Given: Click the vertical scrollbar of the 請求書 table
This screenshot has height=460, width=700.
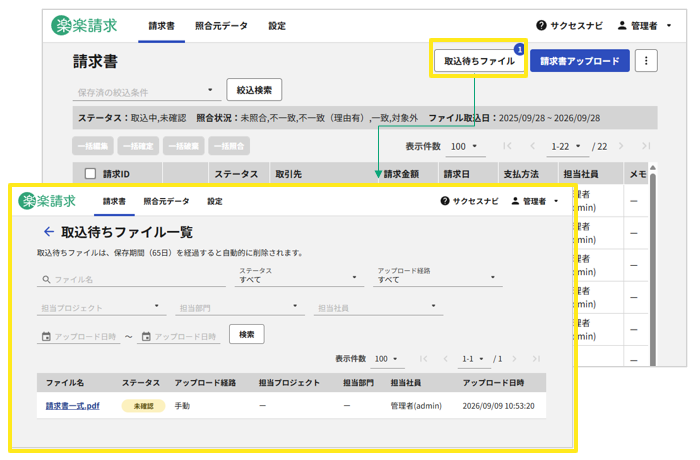Looking at the screenshot, I should coord(653,268).
